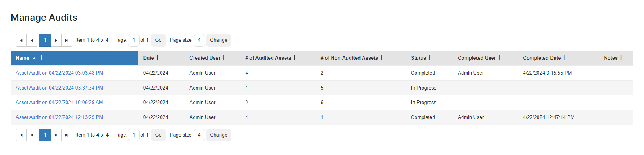The height and width of the screenshot is (155, 644).
Task: Jump to last page in bottom pager
Action: coord(67,135)
